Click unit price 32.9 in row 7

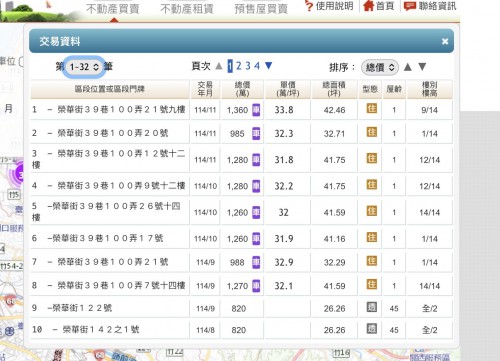(284, 262)
